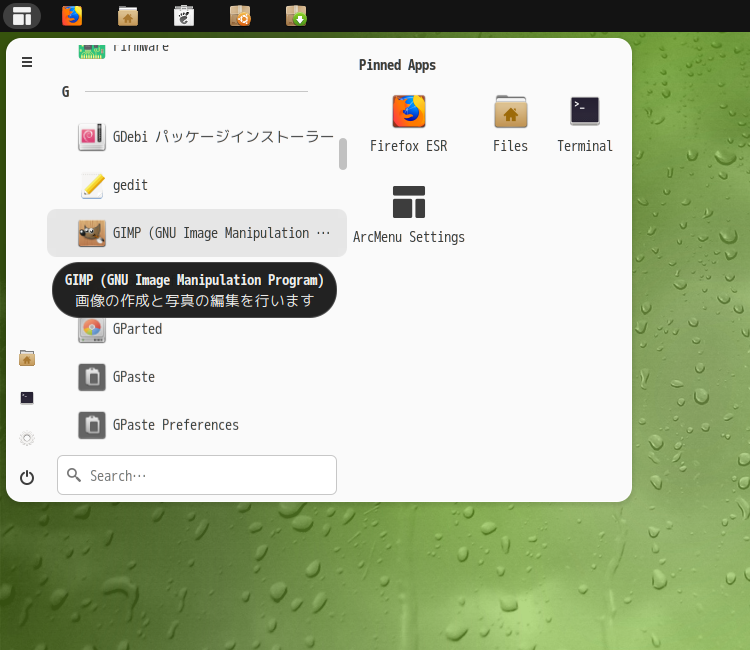Open GPaste Preferences icon
Viewport: 750px width, 650px height.
coord(92,425)
